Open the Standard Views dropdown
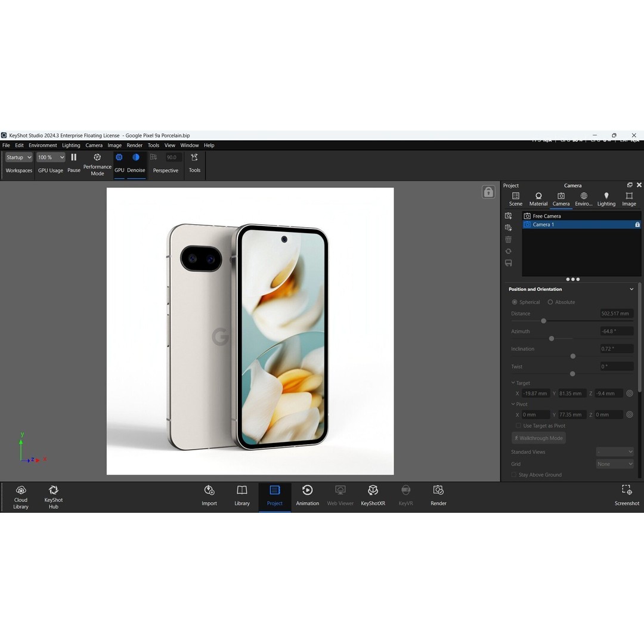 (615, 452)
